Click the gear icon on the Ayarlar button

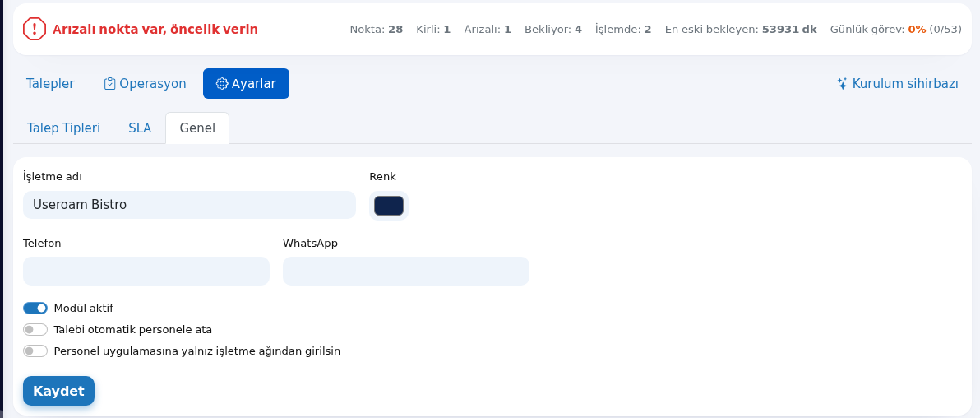221,84
